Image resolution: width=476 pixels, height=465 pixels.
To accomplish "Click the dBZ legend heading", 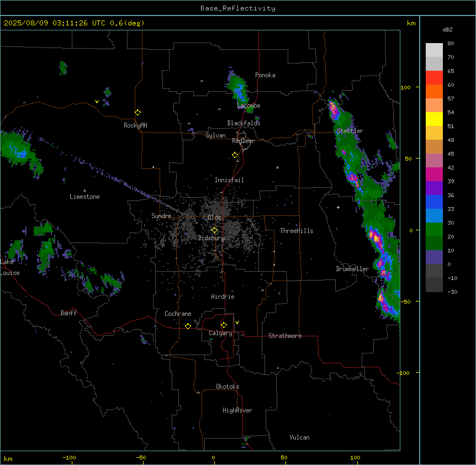I will (447, 30).
